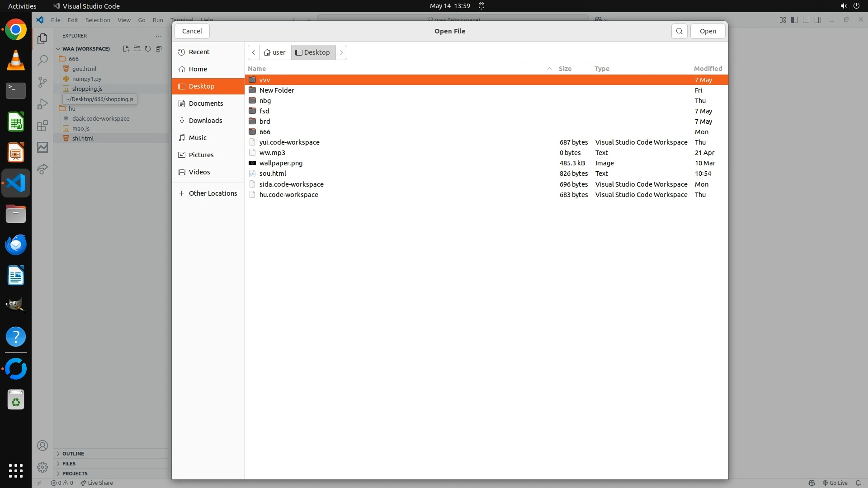
Task: Open Run and Debug view
Action: pyautogui.click(x=42, y=104)
